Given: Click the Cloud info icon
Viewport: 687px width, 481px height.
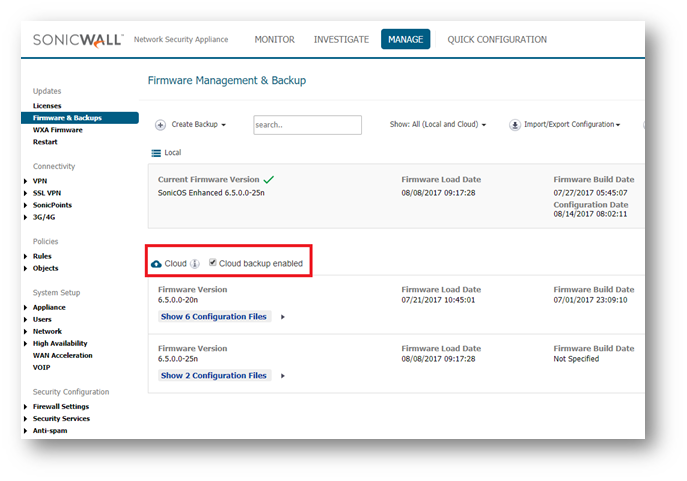Looking at the screenshot, I should point(195,264).
